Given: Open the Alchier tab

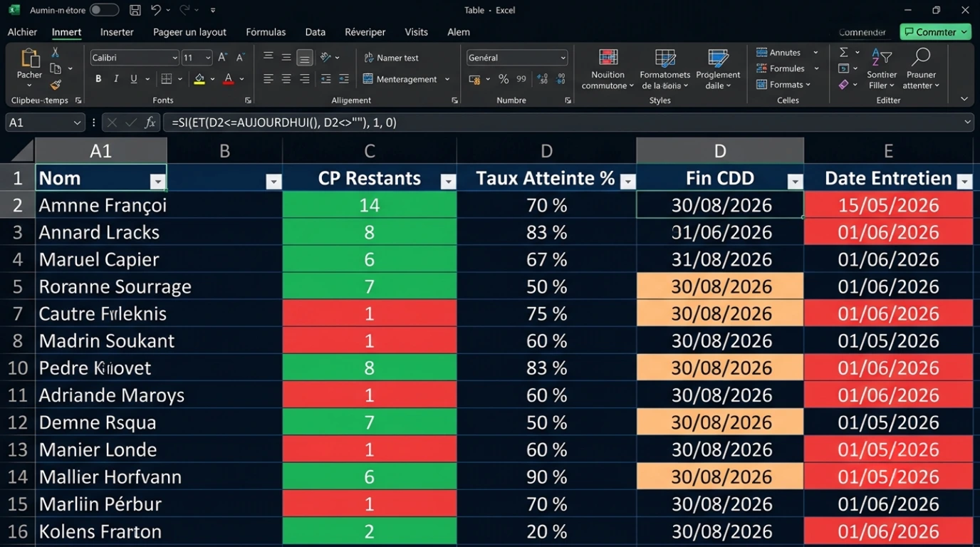Looking at the screenshot, I should pos(22,32).
